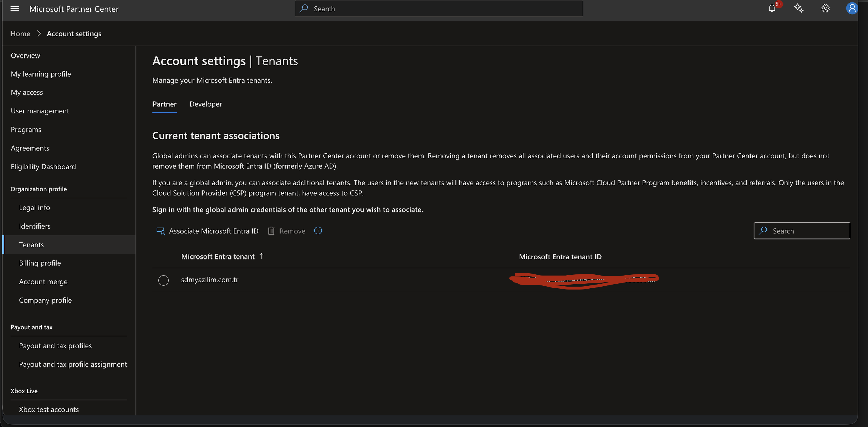This screenshot has height=427, width=868.
Task: Open User management
Action: (x=40, y=111)
